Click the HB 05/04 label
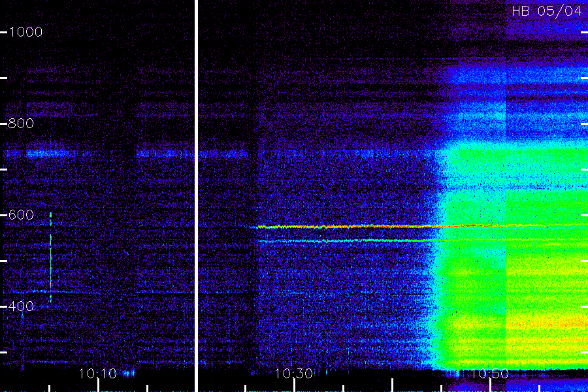 coord(546,11)
